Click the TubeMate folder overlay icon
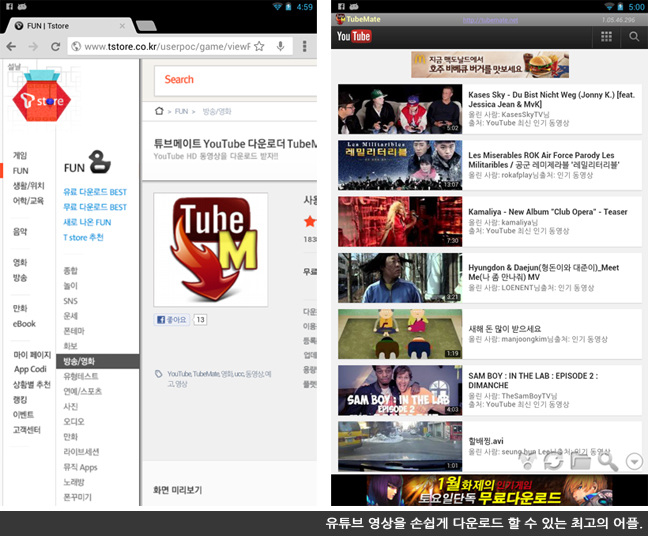 coord(581,461)
